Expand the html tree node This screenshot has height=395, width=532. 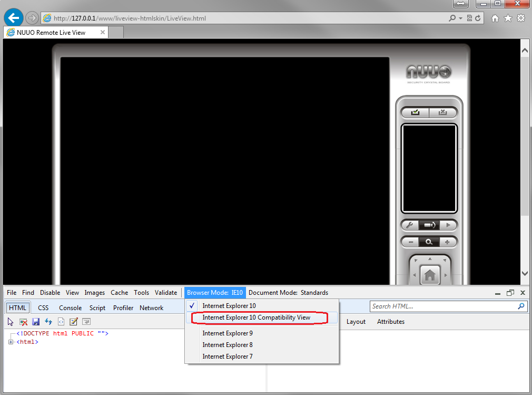pyautogui.click(x=11, y=342)
